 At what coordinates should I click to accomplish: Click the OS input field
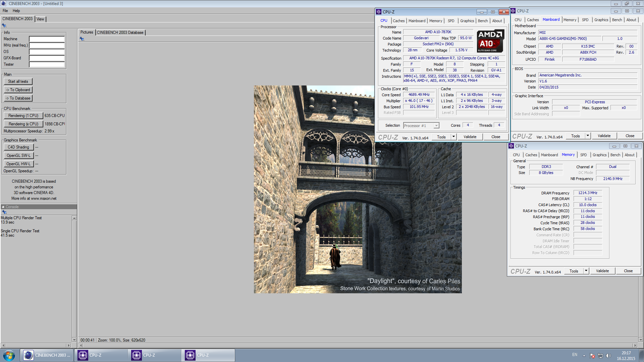(47, 52)
